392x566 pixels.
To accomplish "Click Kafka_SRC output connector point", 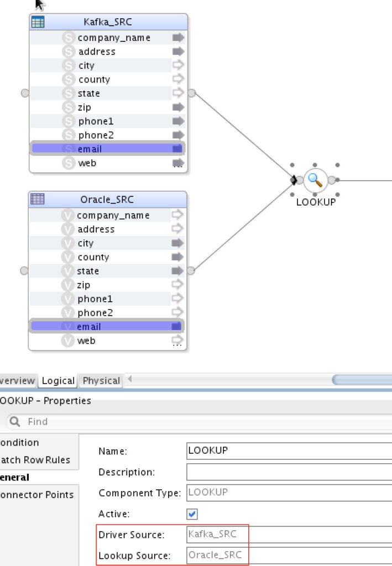I will click(x=192, y=93).
